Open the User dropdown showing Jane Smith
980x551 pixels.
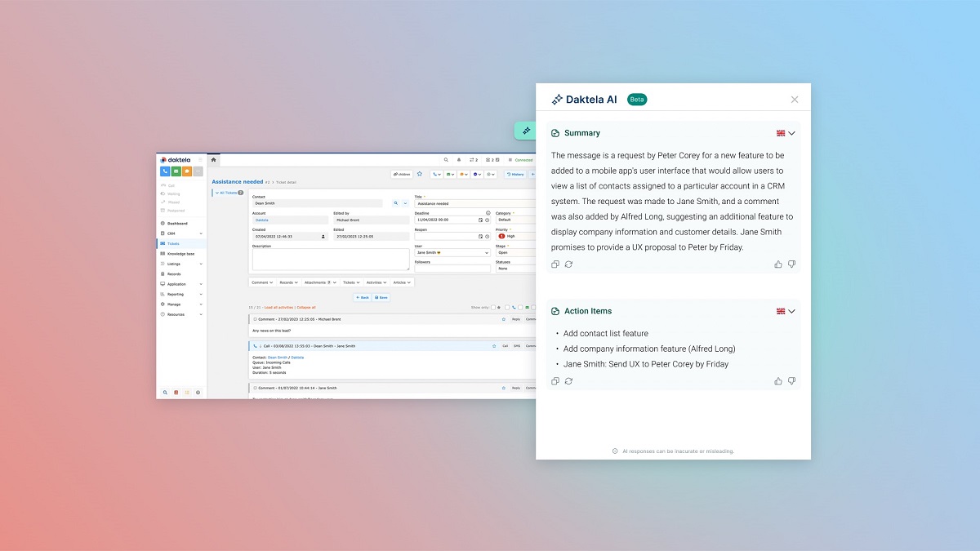click(452, 253)
